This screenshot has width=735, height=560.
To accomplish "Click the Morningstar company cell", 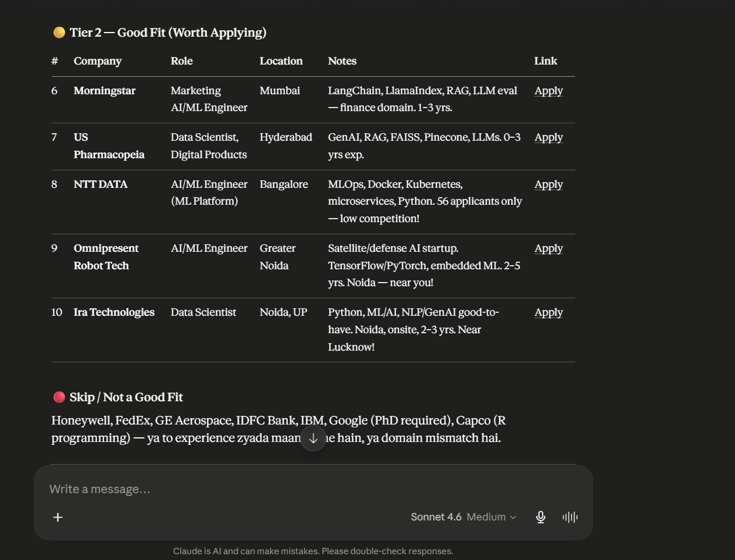I will point(105,91).
